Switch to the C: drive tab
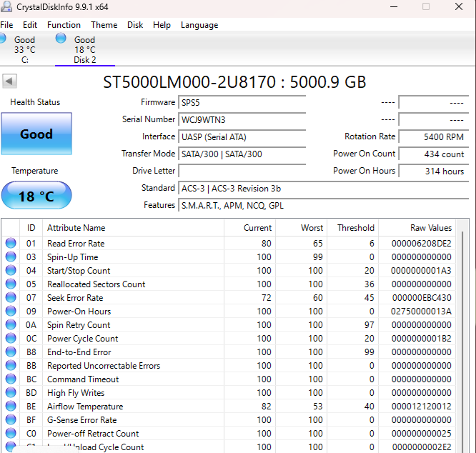 pos(21,49)
